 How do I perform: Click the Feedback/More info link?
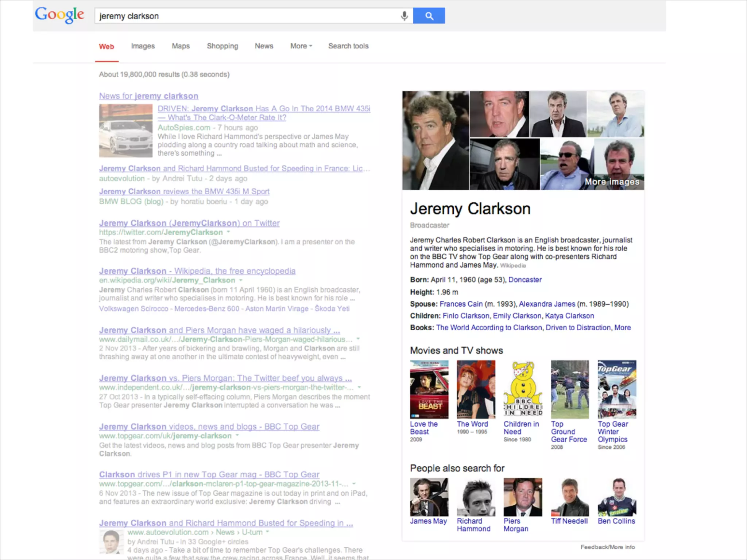[x=608, y=547]
